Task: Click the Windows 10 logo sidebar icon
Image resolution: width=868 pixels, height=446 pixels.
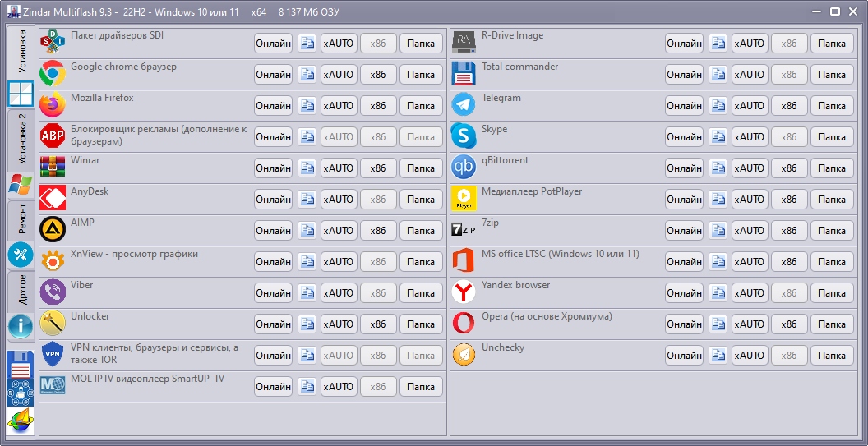Action: click(21, 94)
